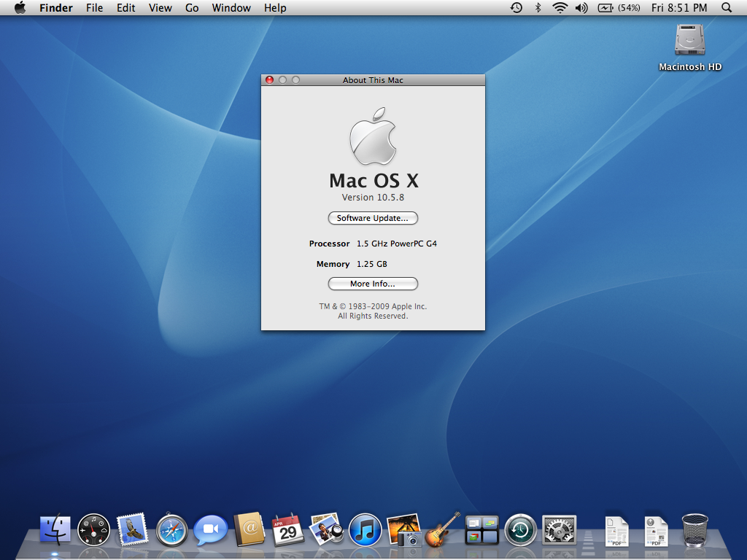The height and width of the screenshot is (560, 747).
Task: Open AirPort Wi-Fi status menu
Action: [x=560, y=7]
